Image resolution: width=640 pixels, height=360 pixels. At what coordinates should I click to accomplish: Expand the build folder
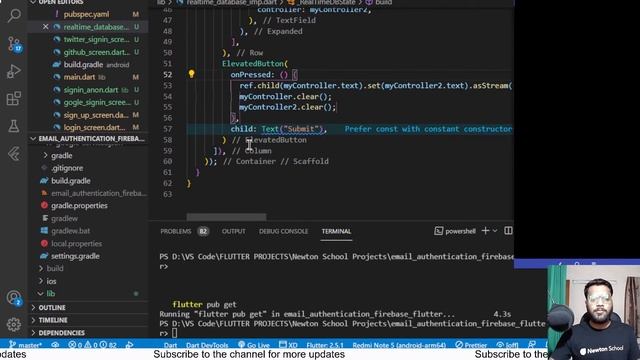click(55, 269)
